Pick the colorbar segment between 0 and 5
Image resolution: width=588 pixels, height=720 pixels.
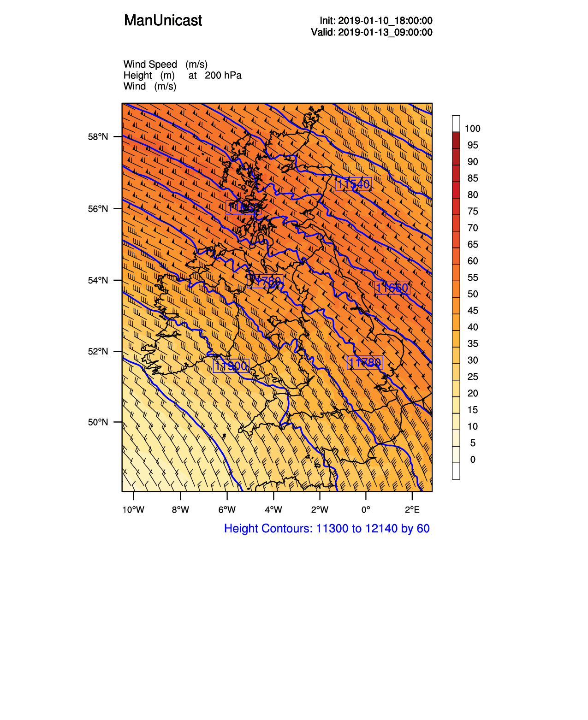456,454
